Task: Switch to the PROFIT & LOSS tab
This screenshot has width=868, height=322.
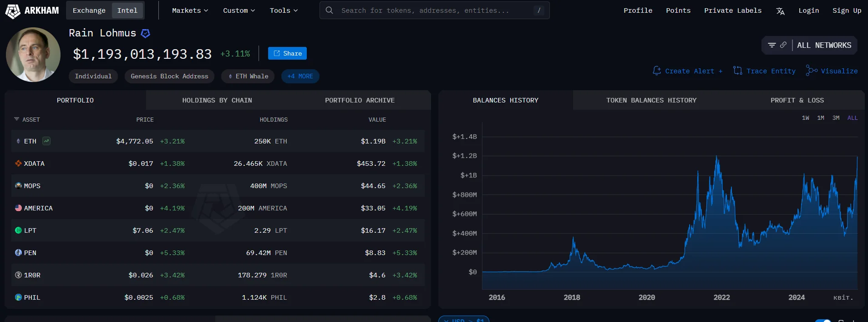Action: click(x=797, y=100)
